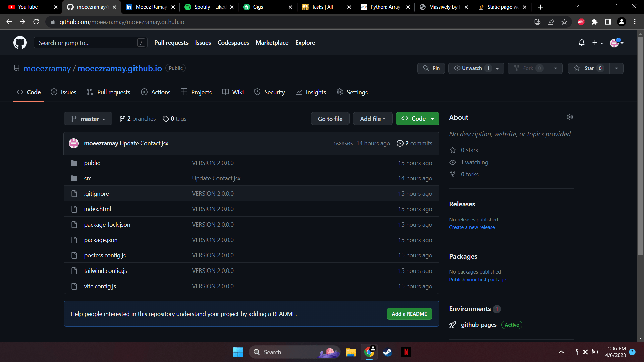Click the 2 branches icon link

click(x=122, y=119)
